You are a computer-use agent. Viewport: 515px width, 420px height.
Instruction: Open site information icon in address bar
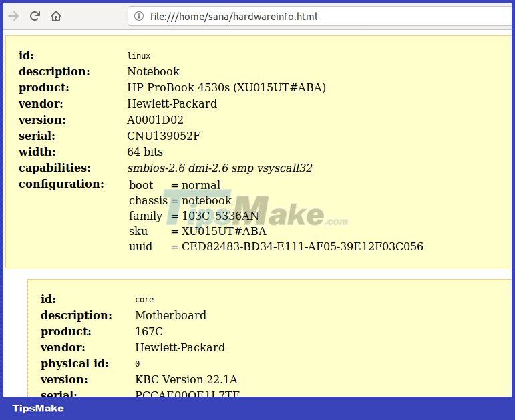139,16
